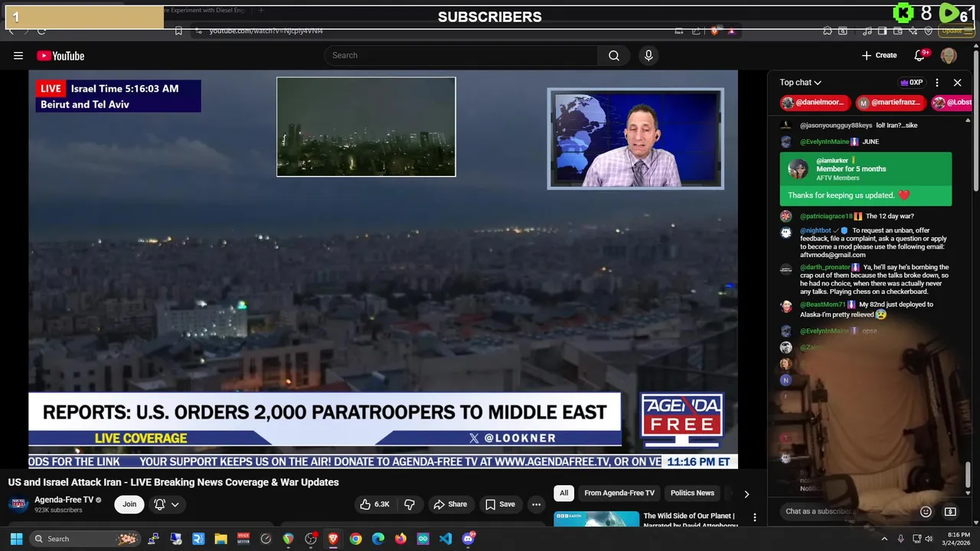The width and height of the screenshot is (980, 551).
Task: Bookmark this page in address bar
Action: click(x=178, y=31)
